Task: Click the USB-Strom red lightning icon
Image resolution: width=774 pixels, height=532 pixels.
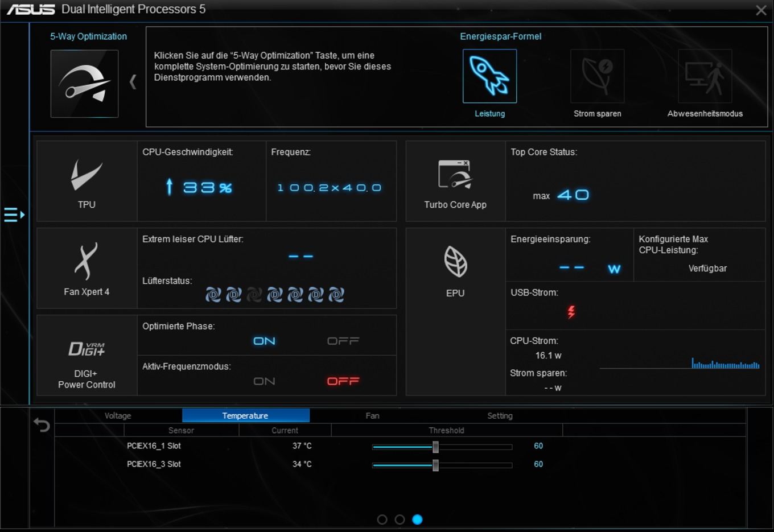Action: [571, 312]
